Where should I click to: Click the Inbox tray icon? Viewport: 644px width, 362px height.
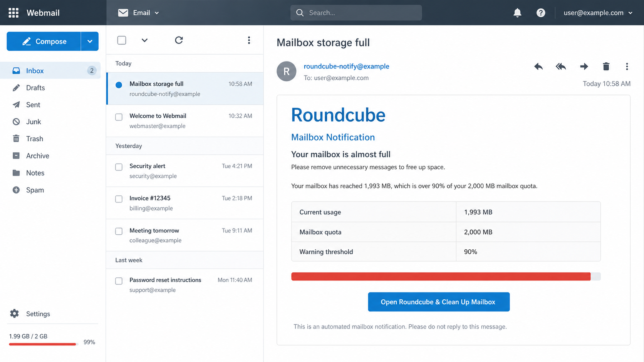click(x=16, y=70)
